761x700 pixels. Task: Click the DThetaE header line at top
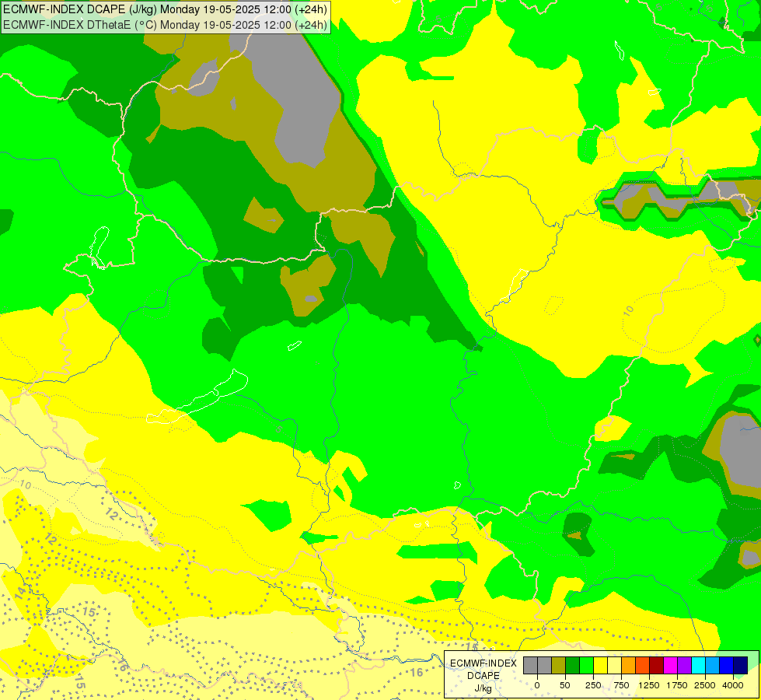tap(166, 25)
